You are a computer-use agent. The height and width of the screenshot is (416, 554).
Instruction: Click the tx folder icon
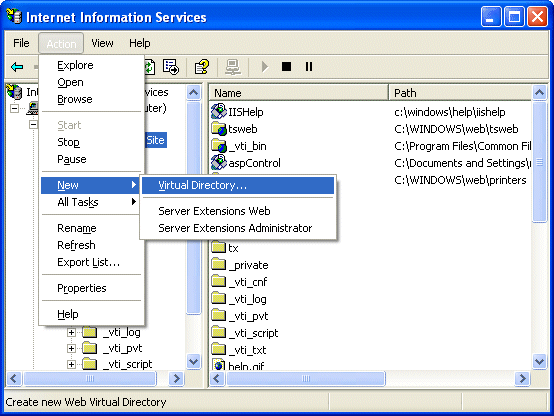point(218,247)
